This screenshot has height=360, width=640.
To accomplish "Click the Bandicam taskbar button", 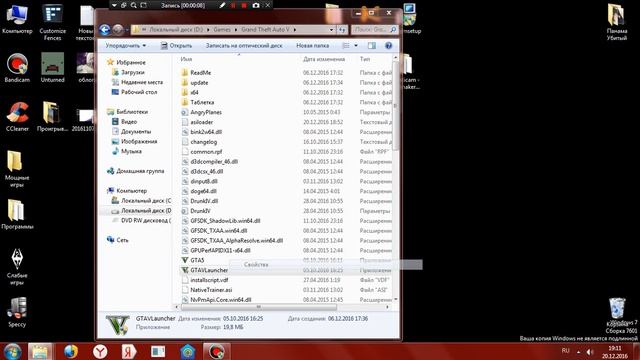I will [x=216, y=351].
